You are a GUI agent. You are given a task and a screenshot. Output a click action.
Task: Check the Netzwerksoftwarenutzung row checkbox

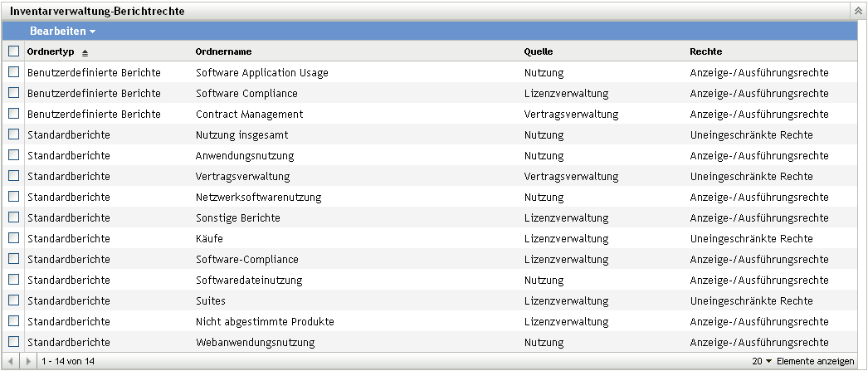point(13,197)
